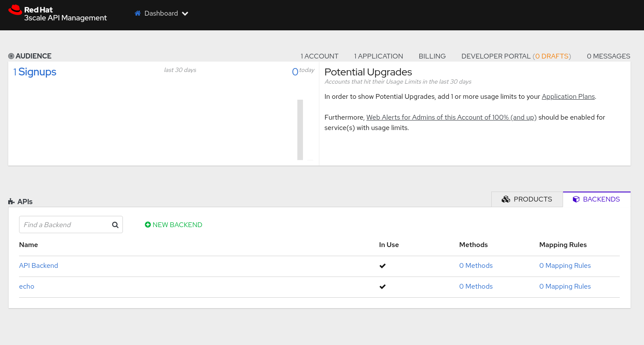Expand the Dashboard context dropdown chevron
Viewport: 644px width, 345px height.
[185, 14]
